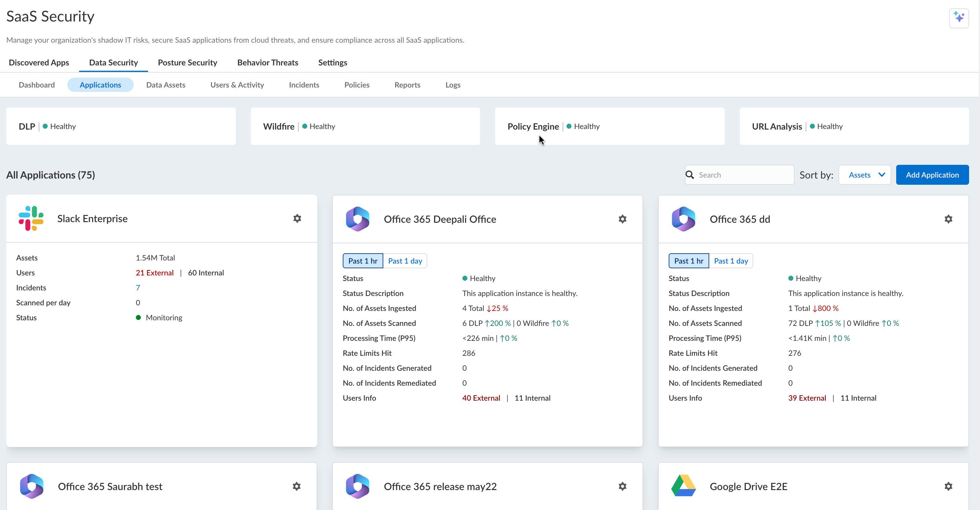Open Office 365 Deepali Office settings gear

[x=622, y=219]
